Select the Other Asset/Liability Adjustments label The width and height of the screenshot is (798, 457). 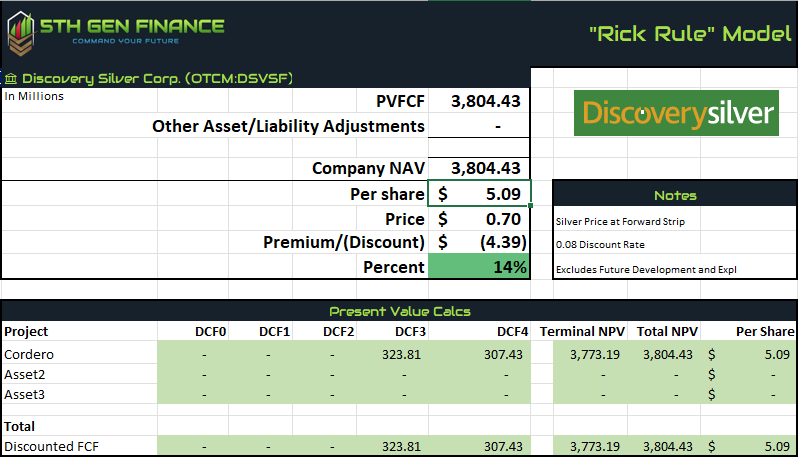click(288, 126)
